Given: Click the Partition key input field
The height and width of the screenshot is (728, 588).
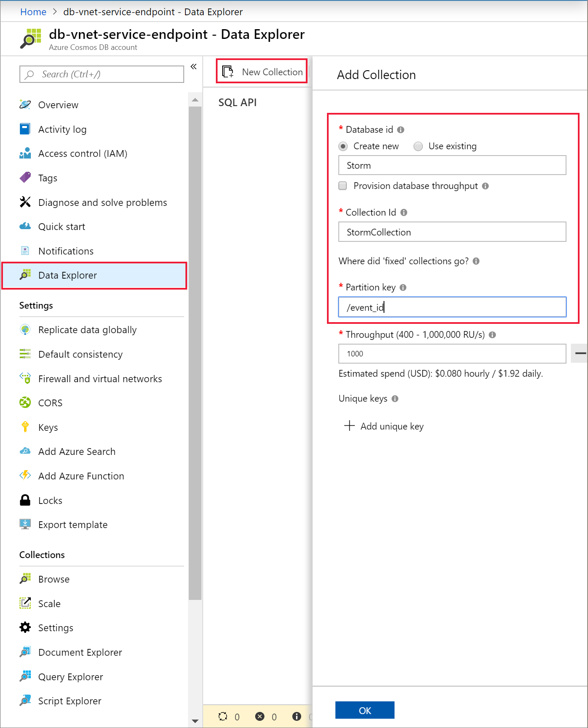Looking at the screenshot, I should [x=452, y=307].
